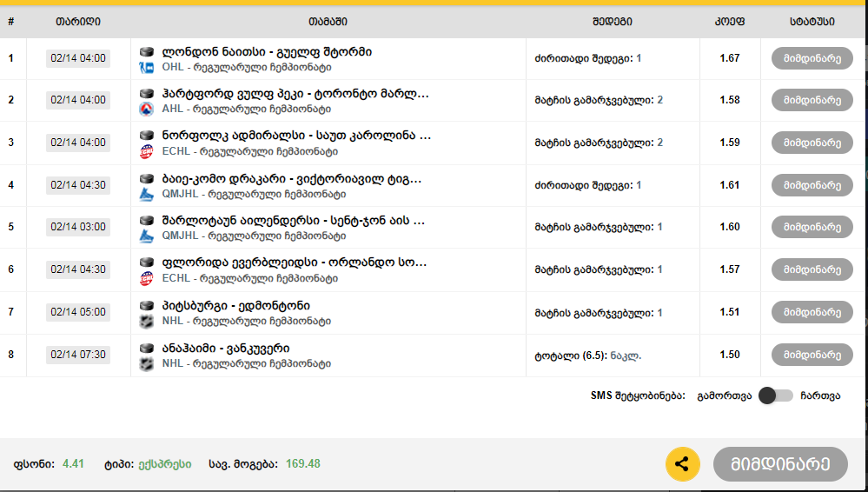This screenshot has height=492, width=868.
Task: Click coefficient 1.57 in row 6
Action: click(x=730, y=269)
